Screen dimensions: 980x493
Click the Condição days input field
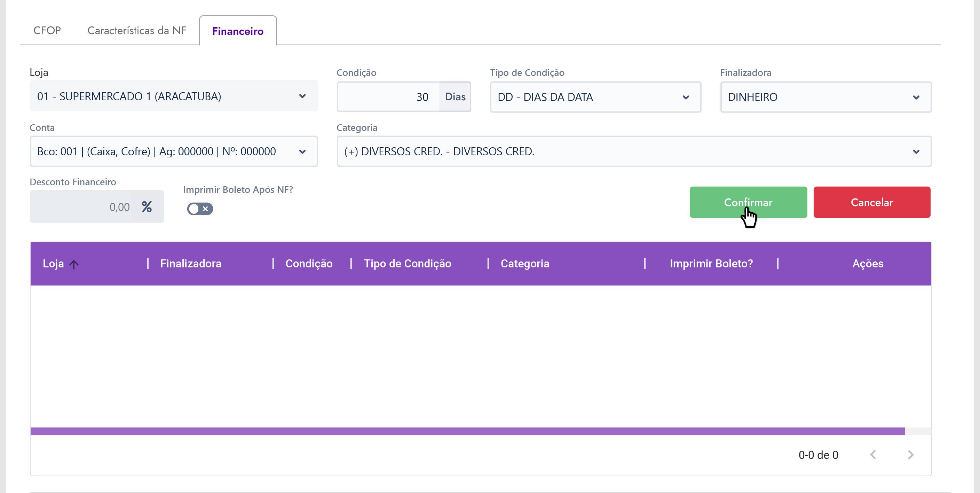click(388, 97)
